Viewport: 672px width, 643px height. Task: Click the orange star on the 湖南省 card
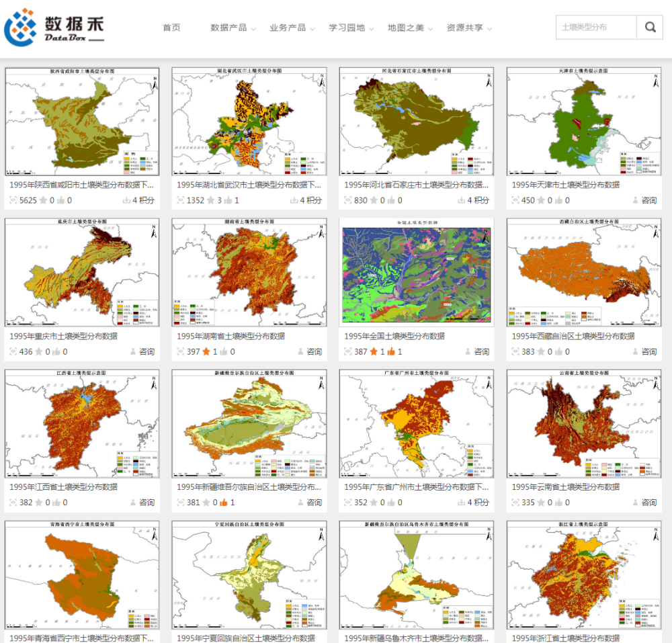click(206, 351)
